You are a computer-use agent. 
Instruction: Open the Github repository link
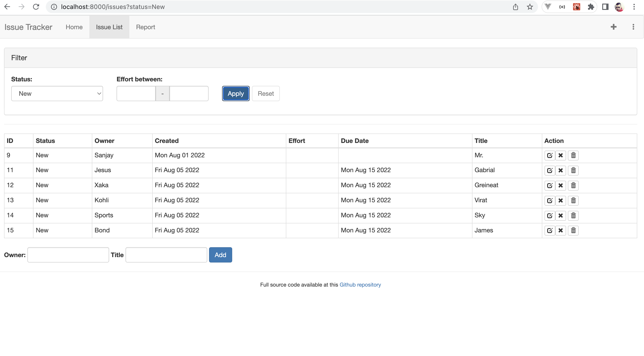360,285
